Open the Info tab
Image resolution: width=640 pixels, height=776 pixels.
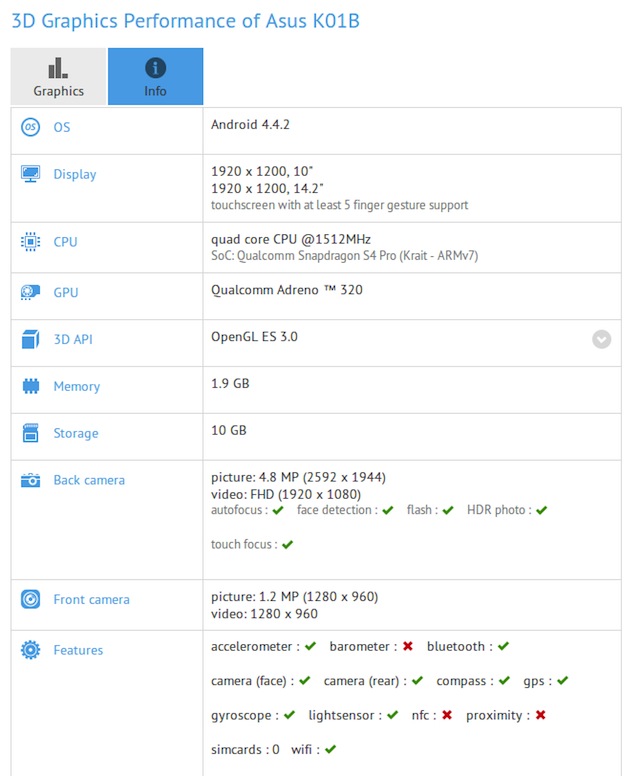coord(155,77)
